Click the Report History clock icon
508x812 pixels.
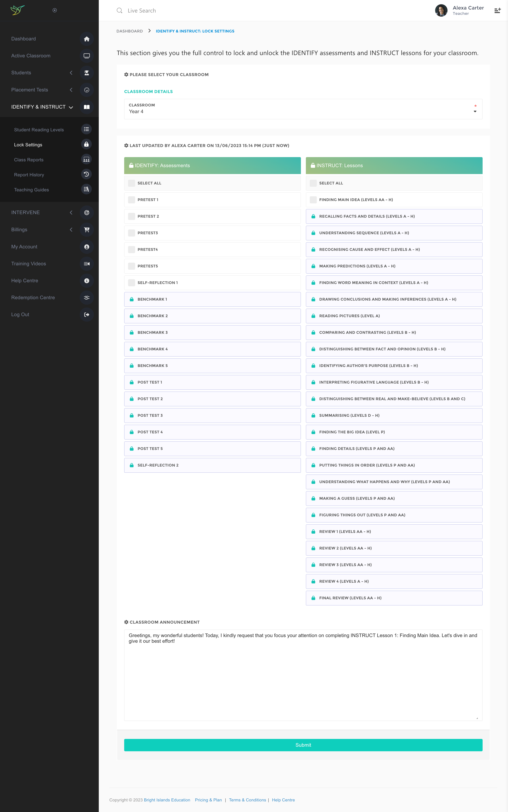point(86,174)
